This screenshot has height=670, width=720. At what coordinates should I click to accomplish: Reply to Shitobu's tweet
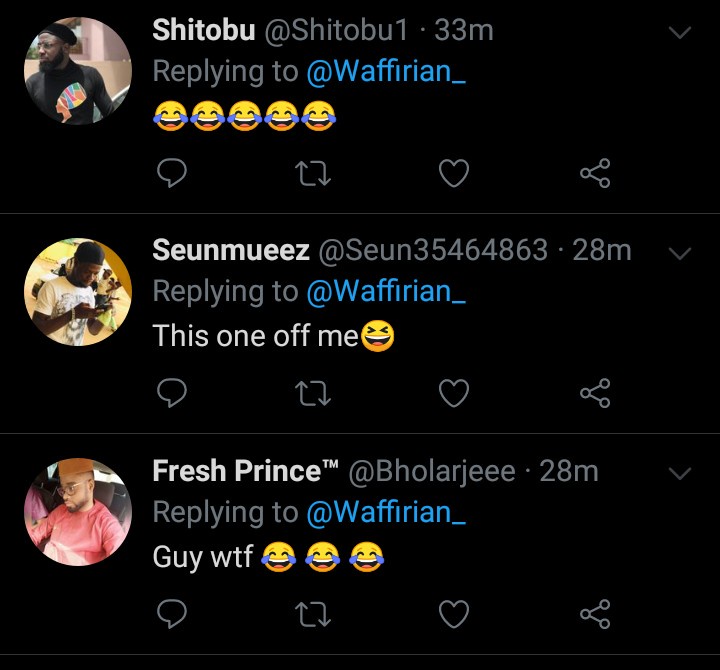(173, 174)
